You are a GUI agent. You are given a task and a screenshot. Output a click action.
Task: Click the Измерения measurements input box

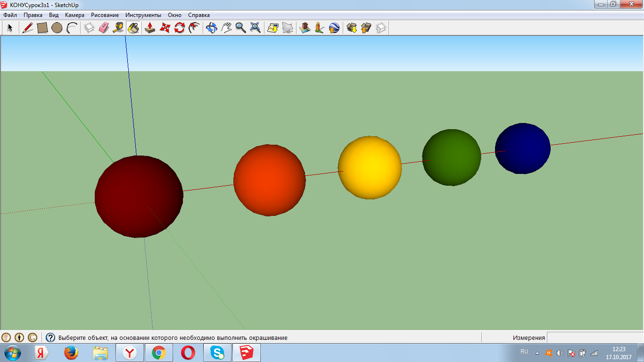(x=595, y=337)
